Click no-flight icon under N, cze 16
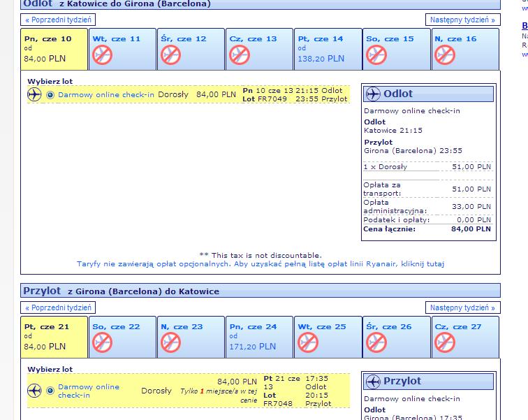Viewport: 528px width, 420px height. pos(445,55)
